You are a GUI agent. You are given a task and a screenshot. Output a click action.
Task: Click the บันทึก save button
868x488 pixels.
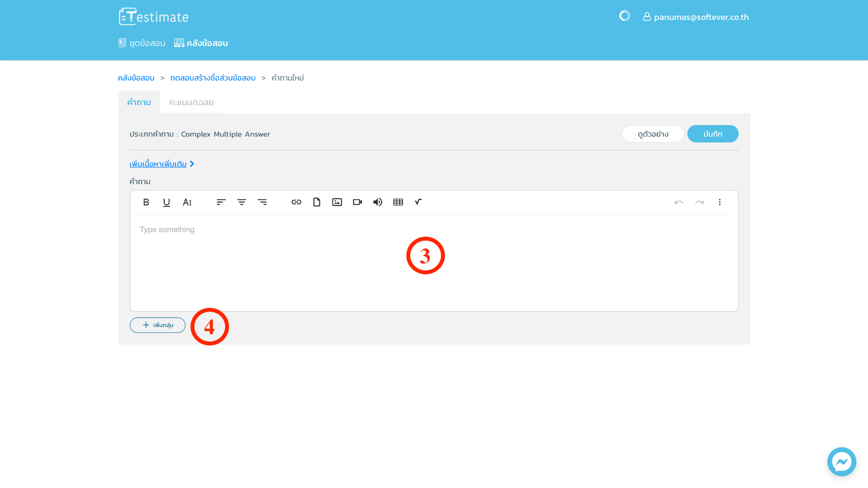coord(713,134)
